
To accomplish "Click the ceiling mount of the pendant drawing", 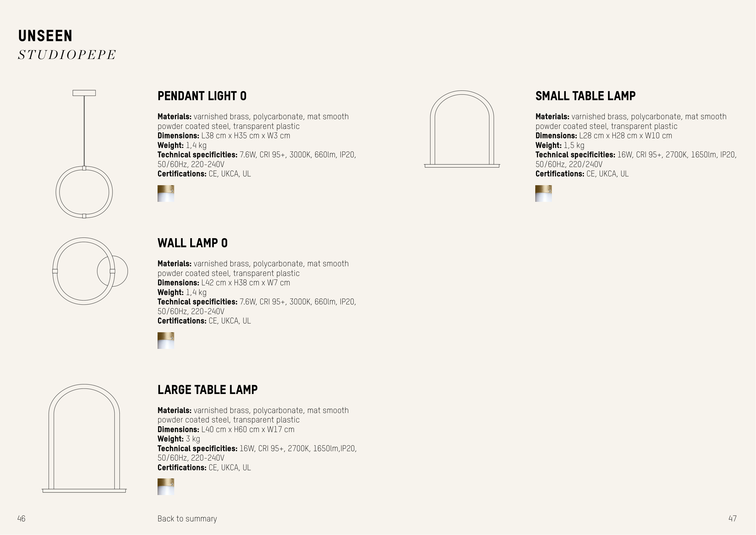I will pos(84,93).
